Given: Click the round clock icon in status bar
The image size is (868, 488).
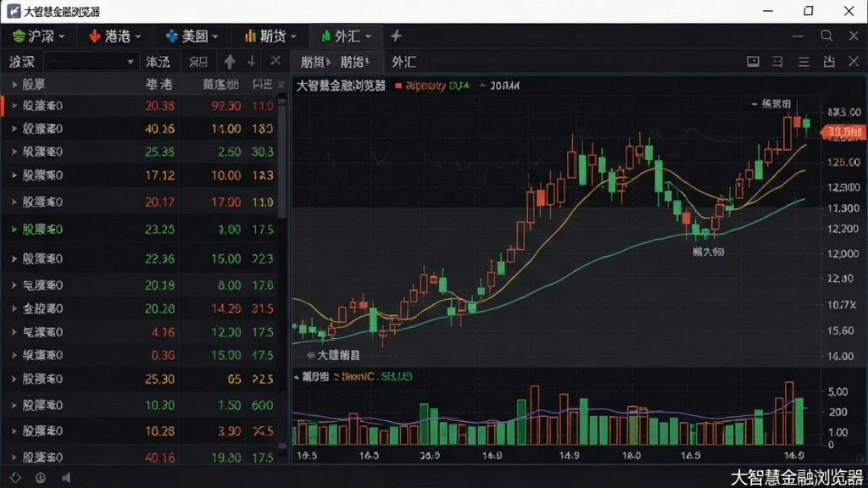Looking at the screenshot, I should tap(41, 477).
